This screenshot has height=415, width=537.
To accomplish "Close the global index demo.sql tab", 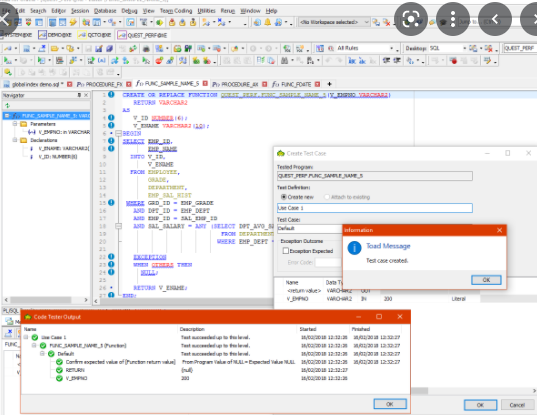I will point(70,84).
